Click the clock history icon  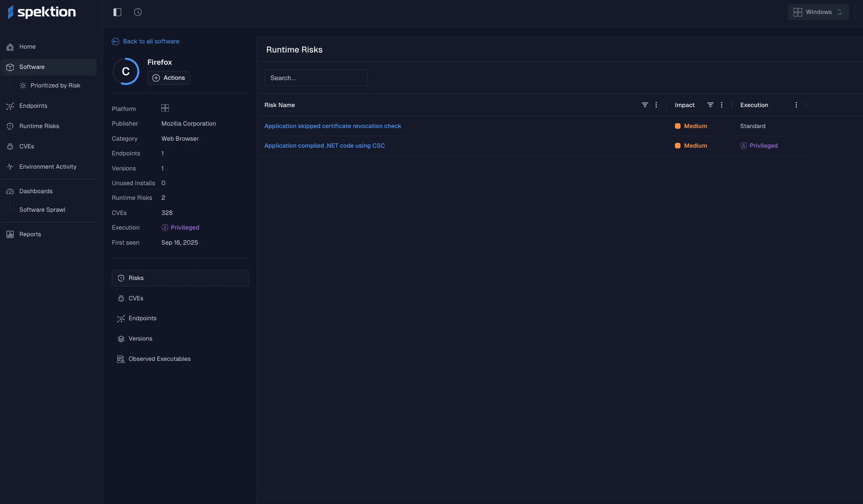click(x=138, y=12)
